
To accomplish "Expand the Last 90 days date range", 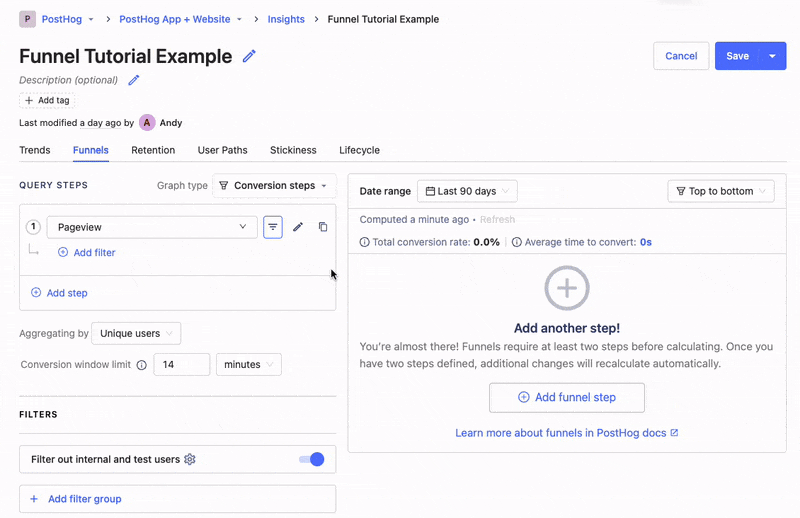I will tap(466, 191).
